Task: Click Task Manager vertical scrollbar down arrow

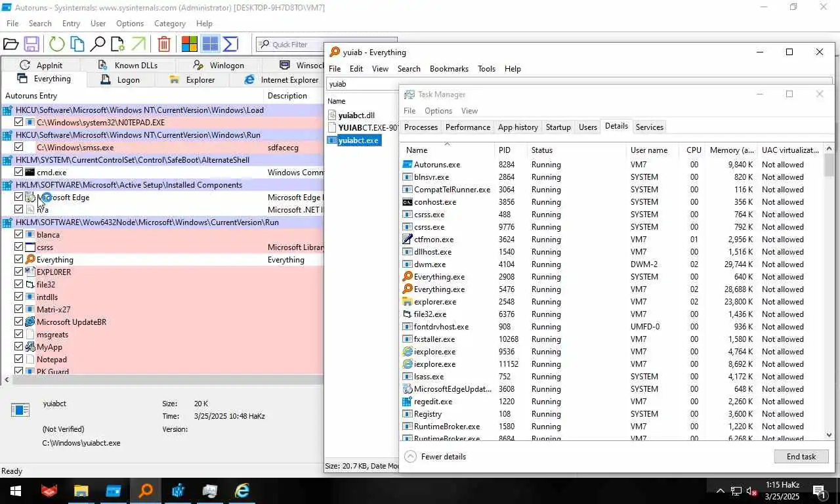Action: [x=829, y=434]
